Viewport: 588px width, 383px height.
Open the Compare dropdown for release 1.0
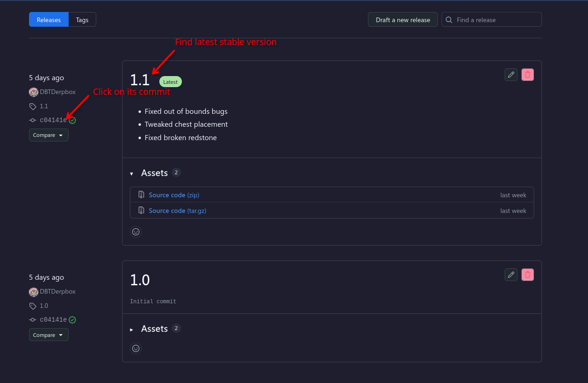49,335
